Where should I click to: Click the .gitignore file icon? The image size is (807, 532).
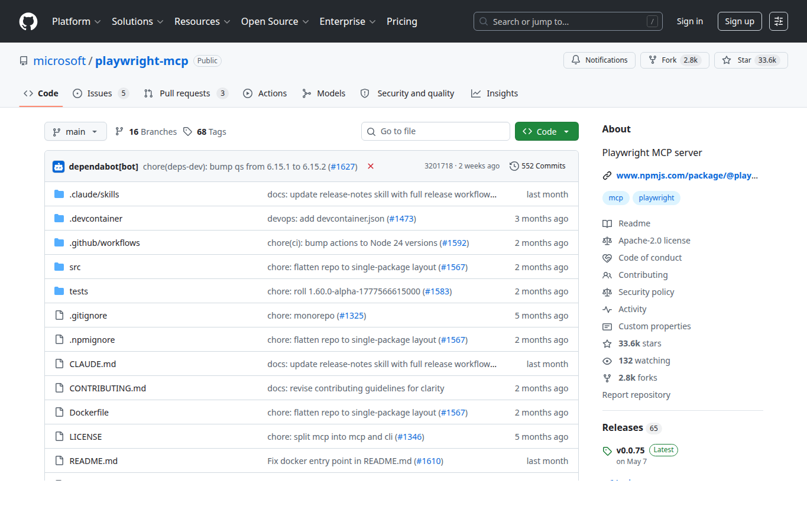coord(59,315)
